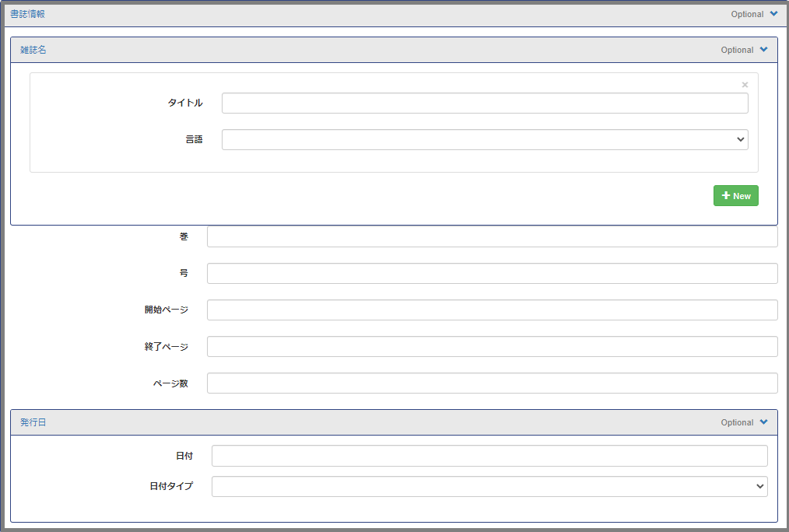789x532 pixels.
Task: Click the 開始ページ field
Action: [x=492, y=310]
